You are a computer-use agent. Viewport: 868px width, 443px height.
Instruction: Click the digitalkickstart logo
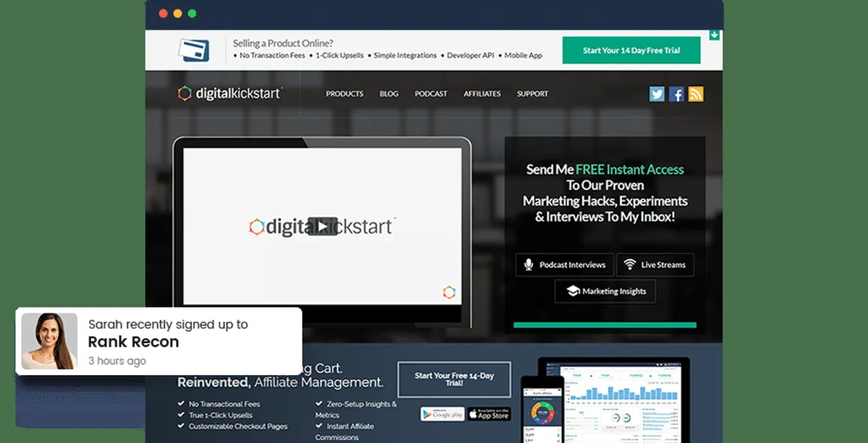(x=229, y=93)
